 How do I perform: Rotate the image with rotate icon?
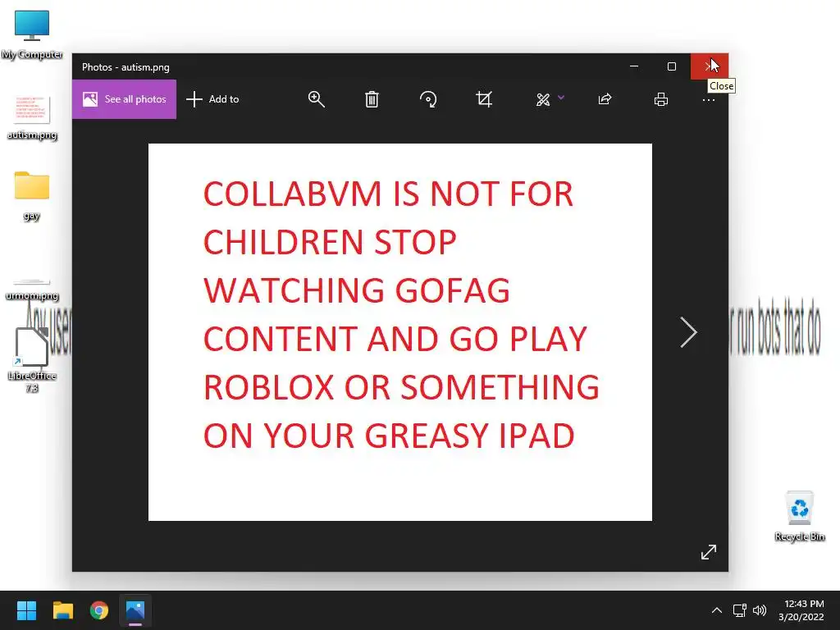[428, 99]
